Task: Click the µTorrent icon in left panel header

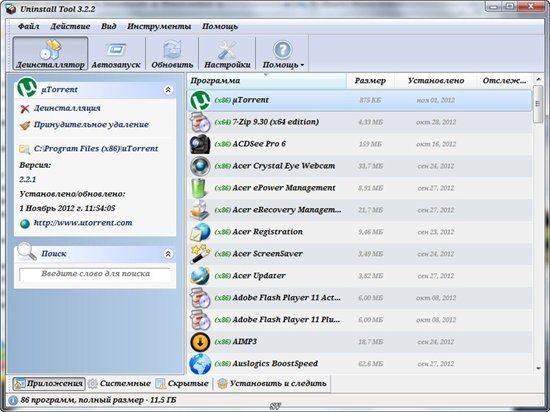Action: click(27, 88)
